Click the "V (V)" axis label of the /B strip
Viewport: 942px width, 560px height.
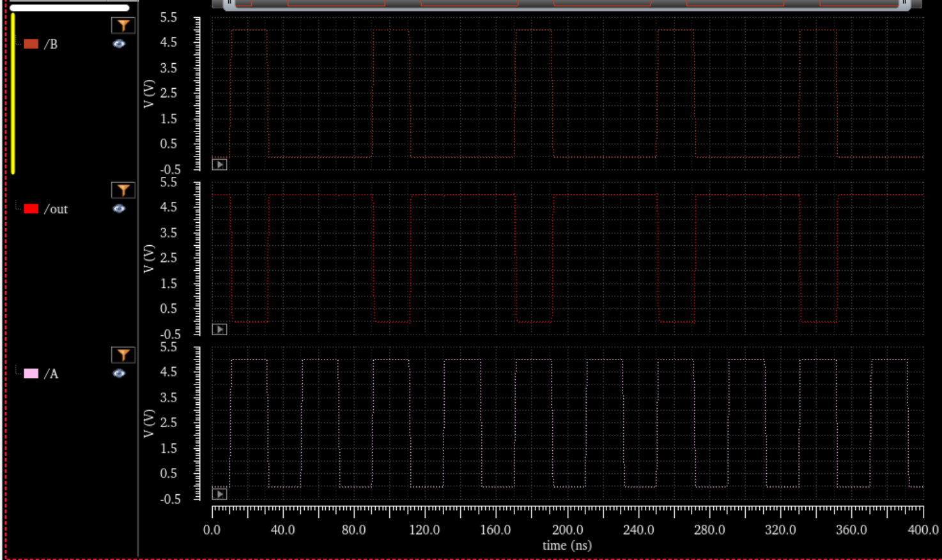pyautogui.click(x=149, y=94)
